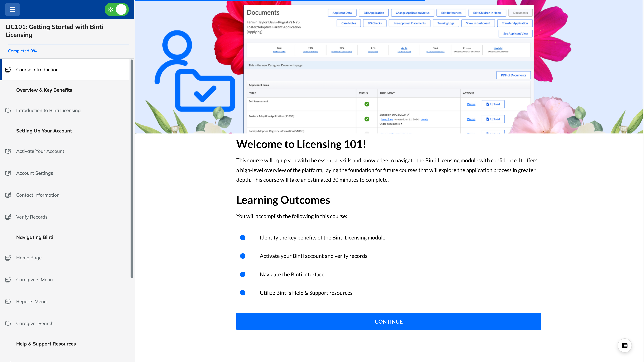Click the Caregiver Search lesson icon
This screenshot has width=644, height=362.
pyautogui.click(x=8, y=324)
